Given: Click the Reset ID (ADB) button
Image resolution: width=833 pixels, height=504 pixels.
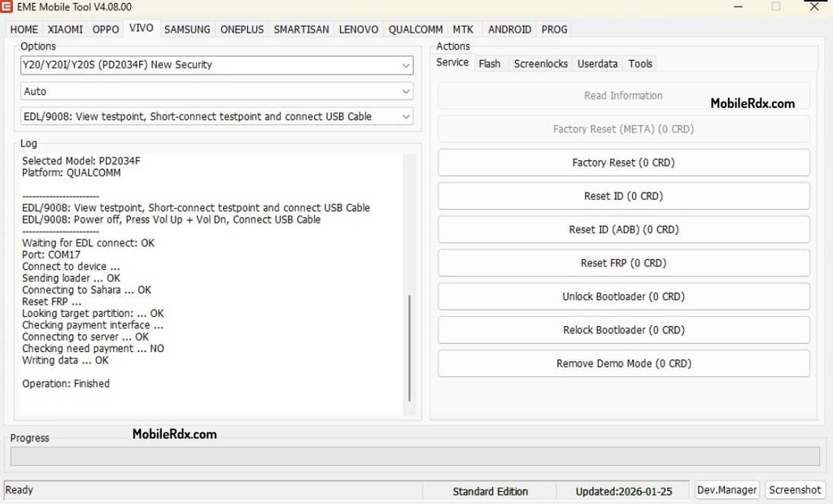Looking at the screenshot, I should pos(624,229).
